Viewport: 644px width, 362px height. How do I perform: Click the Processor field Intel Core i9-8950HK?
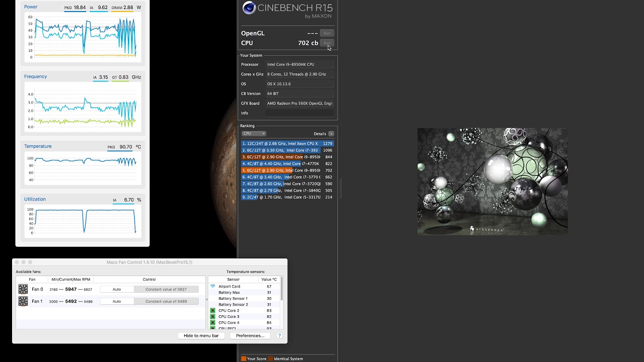point(299,64)
